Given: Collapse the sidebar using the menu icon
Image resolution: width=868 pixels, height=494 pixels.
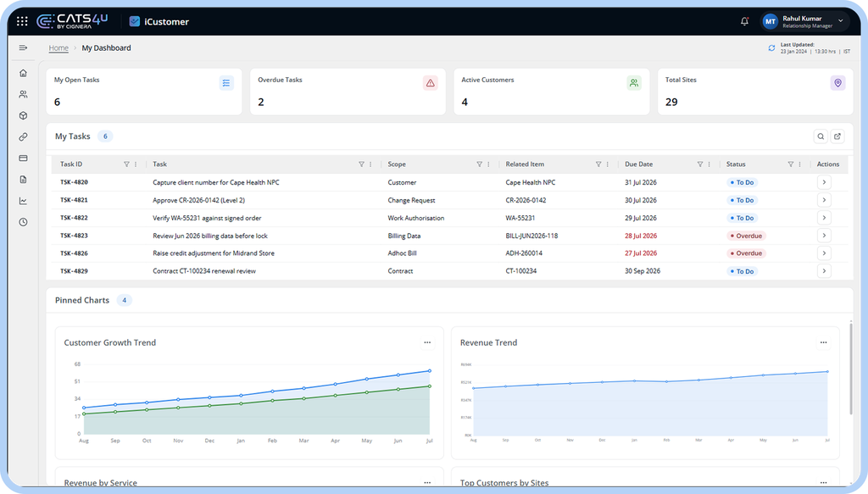Looking at the screenshot, I should tap(23, 48).
